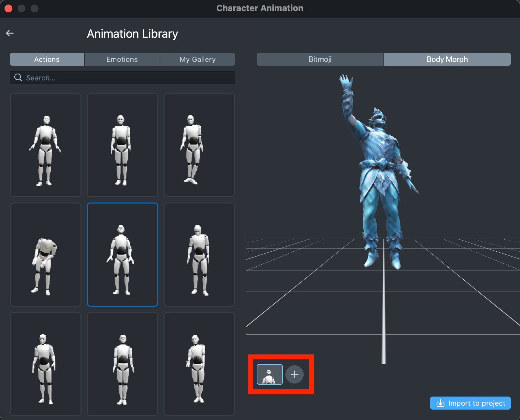Select the bent-over mannequin animation

tap(46, 255)
